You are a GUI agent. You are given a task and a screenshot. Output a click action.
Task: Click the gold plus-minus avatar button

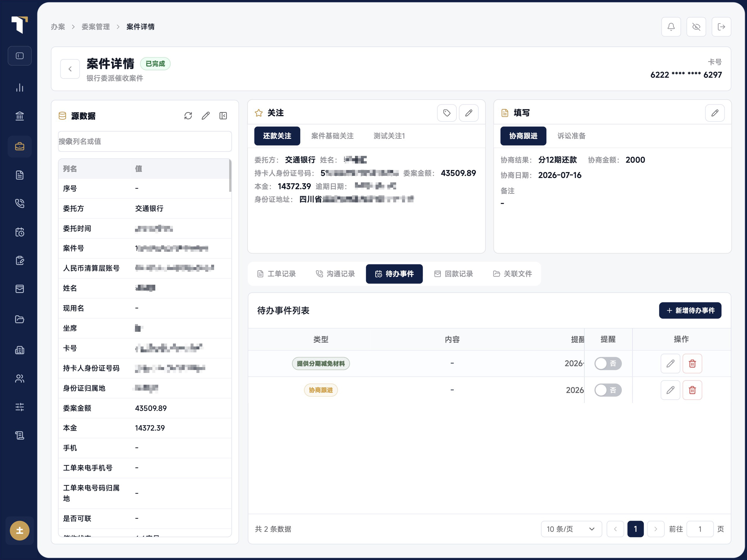[x=20, y=531]
